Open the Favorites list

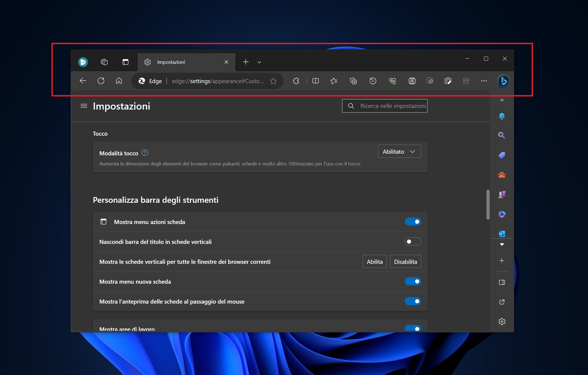pos(334,81)
